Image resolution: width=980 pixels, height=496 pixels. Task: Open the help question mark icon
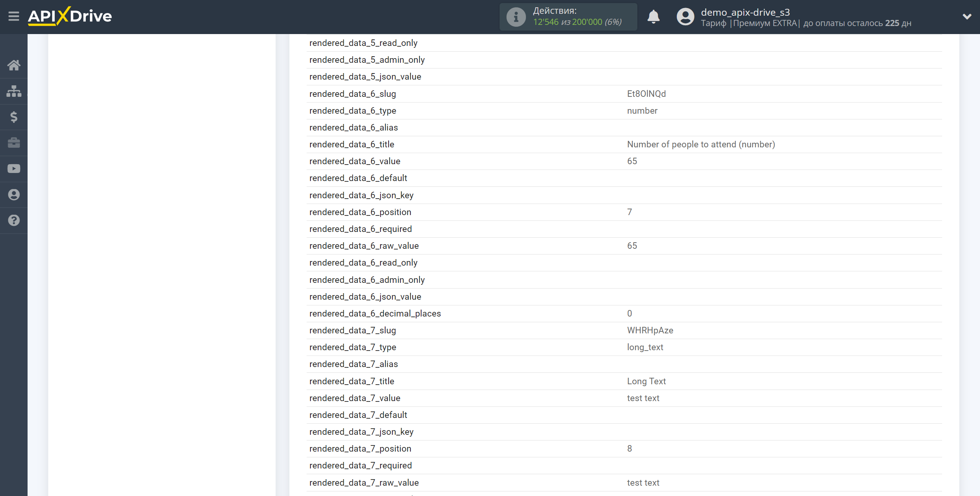pyautogui.click(x=14, y=220)
